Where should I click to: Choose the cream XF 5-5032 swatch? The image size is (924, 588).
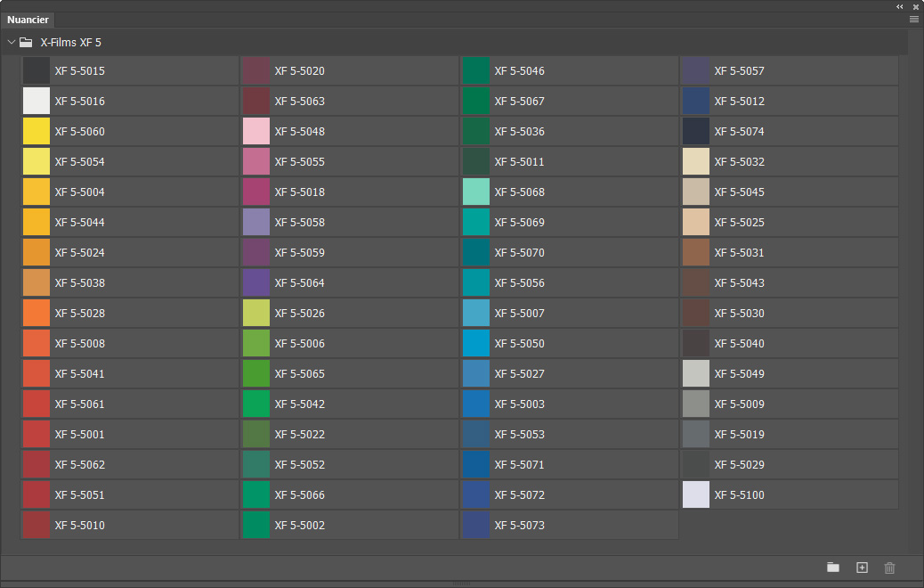(696, 161)
